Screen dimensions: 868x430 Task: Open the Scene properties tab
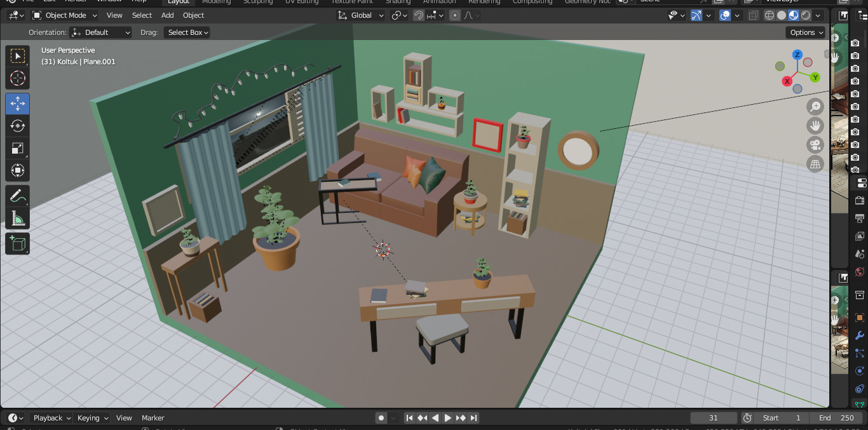point(860,254)
